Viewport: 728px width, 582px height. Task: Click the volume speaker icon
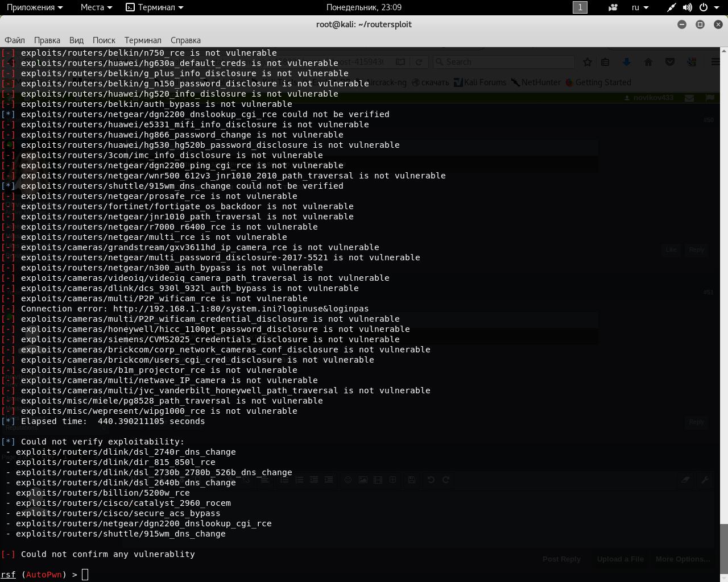[688, 7]
